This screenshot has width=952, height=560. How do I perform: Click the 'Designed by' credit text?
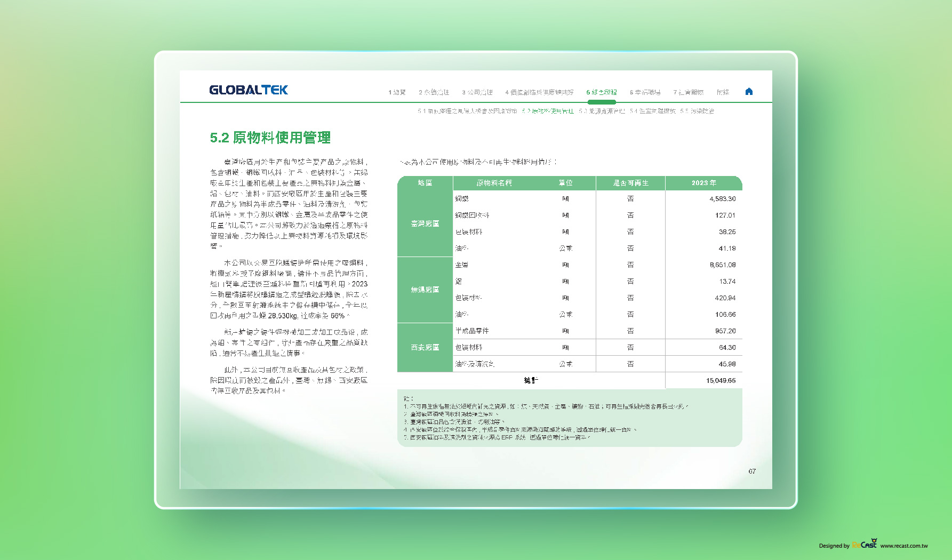[834, 546]
